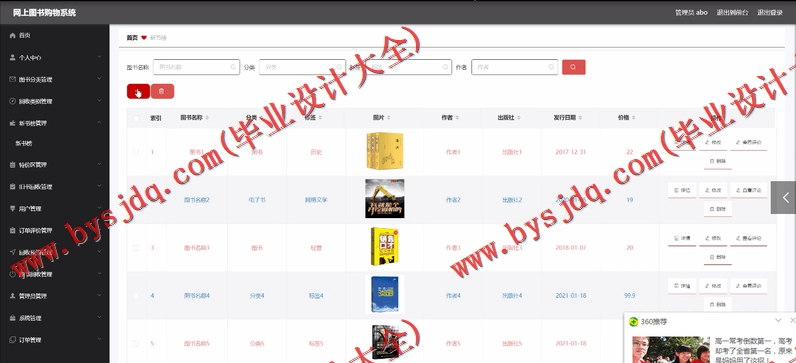Click 删除 button in row 1

click(x=718, y=161)
